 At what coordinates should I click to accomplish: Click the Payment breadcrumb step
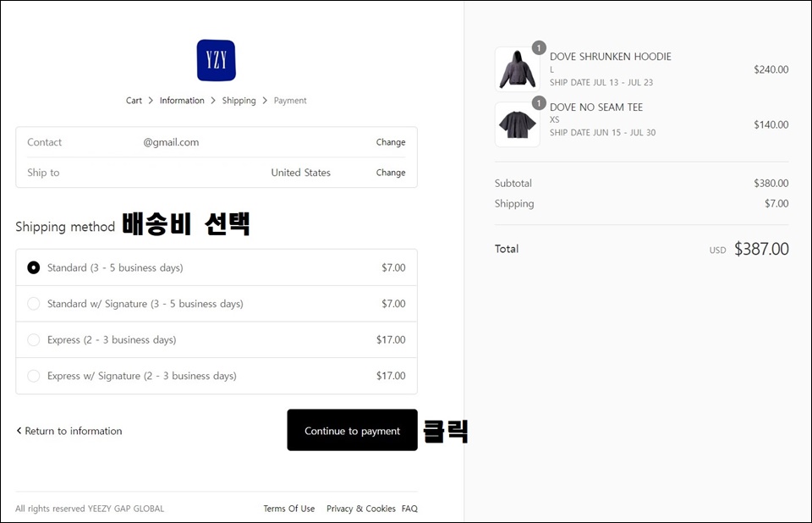pos(290,101)
